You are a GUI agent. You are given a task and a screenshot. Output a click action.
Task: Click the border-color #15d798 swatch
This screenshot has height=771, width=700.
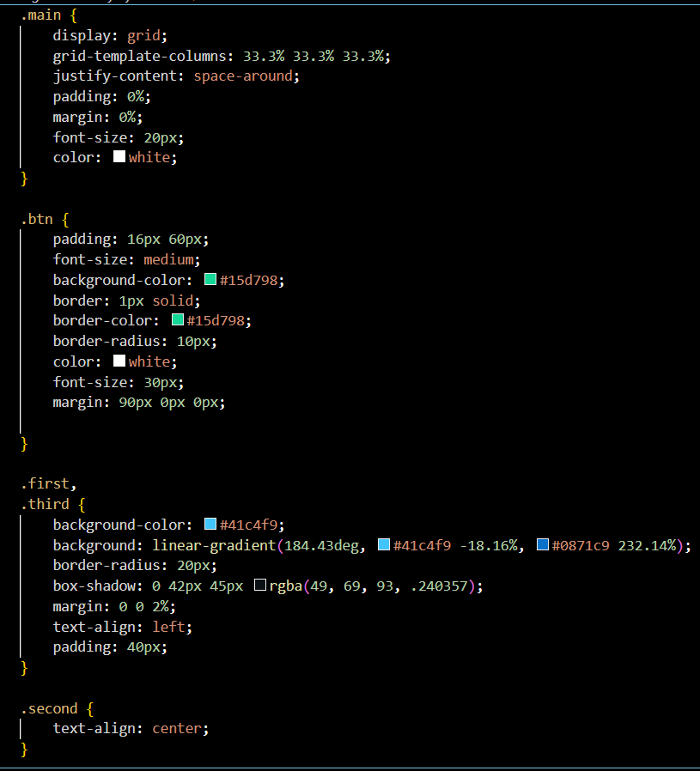(178, 320)
